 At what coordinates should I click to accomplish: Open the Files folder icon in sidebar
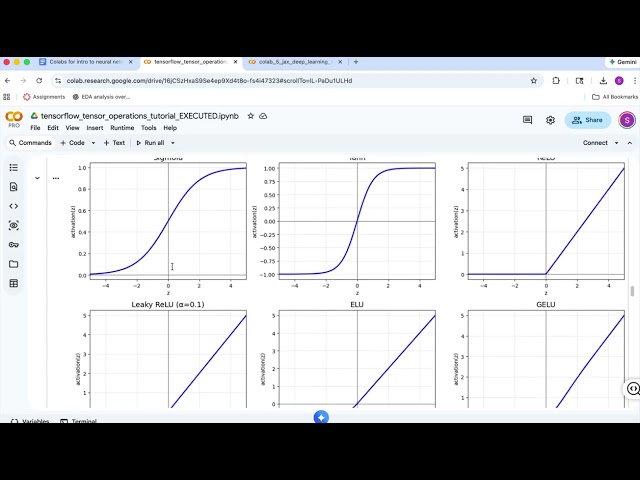coord(13,264)
